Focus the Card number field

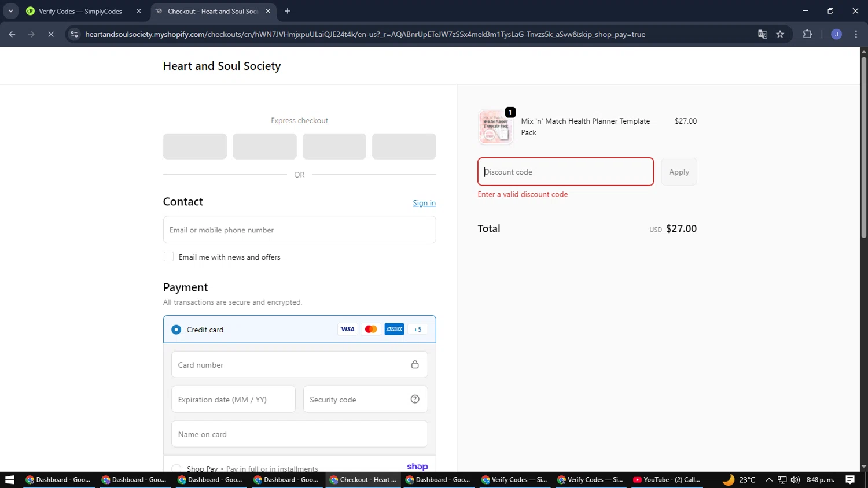coord(299,365)
